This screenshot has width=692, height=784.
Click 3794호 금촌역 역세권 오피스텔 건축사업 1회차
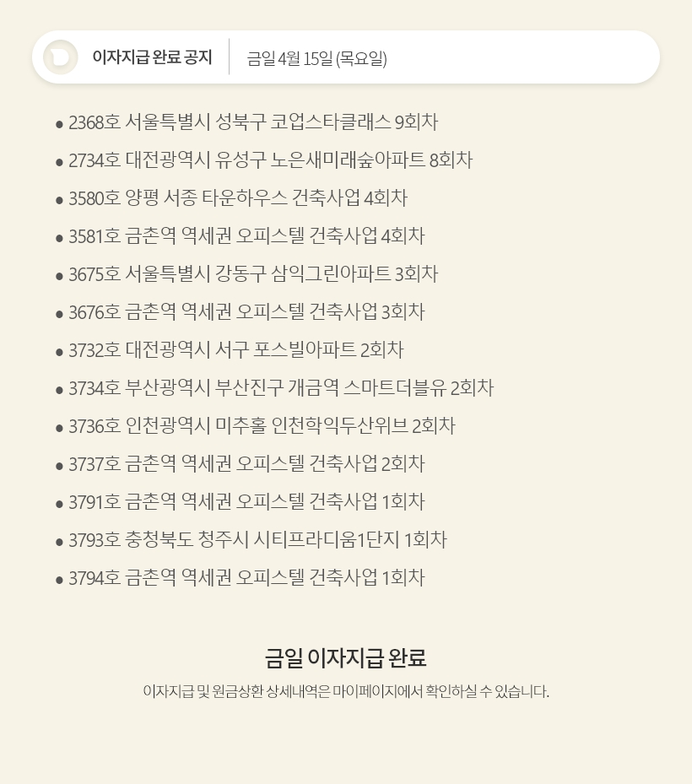246,578
